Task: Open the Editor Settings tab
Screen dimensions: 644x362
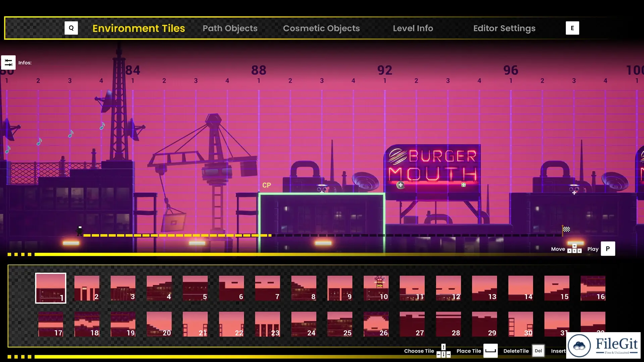Action: [504, 28]
